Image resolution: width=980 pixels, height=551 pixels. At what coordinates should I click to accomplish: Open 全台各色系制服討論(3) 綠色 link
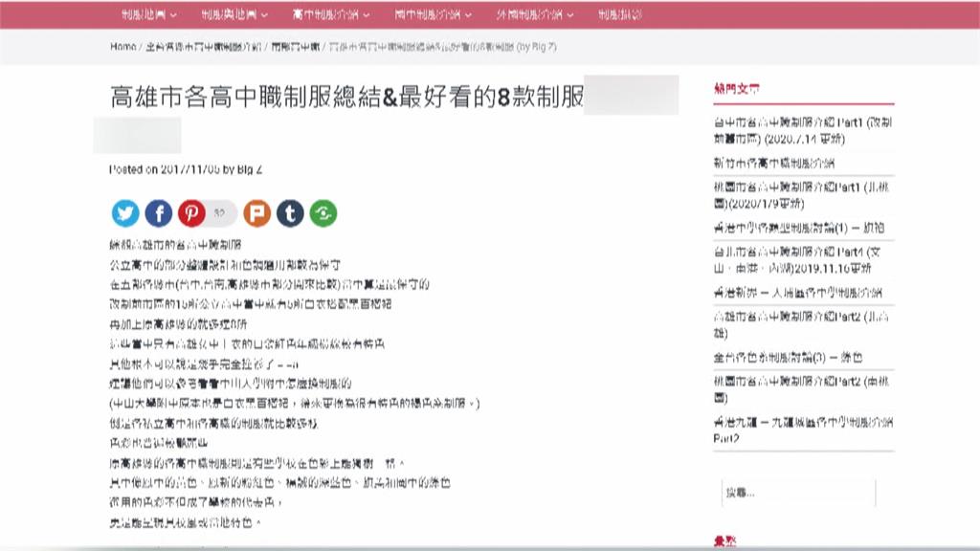(788, 358)
